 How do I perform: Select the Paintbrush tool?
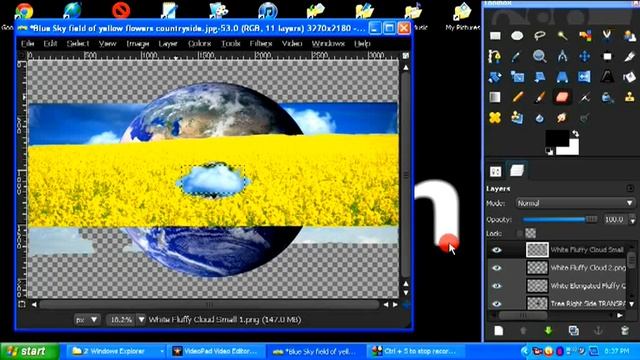[x=540, y=97]
